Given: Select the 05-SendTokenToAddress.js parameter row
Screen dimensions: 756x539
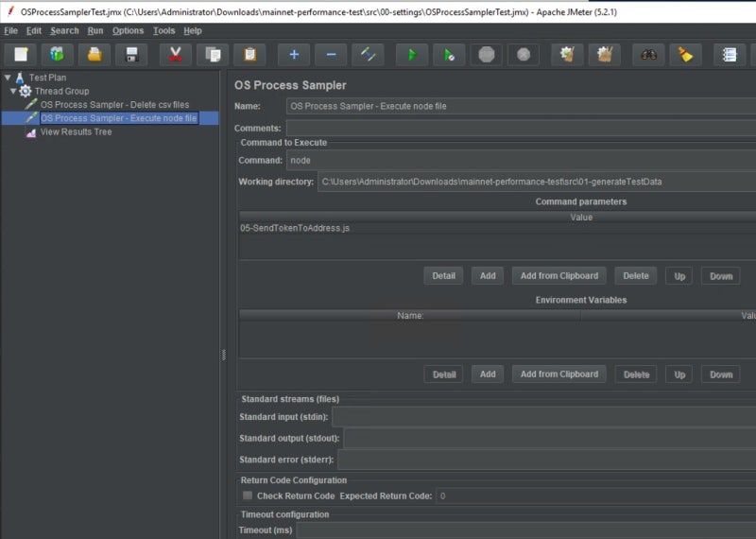Looking at the screenshot, I should (x=497, y=228).
